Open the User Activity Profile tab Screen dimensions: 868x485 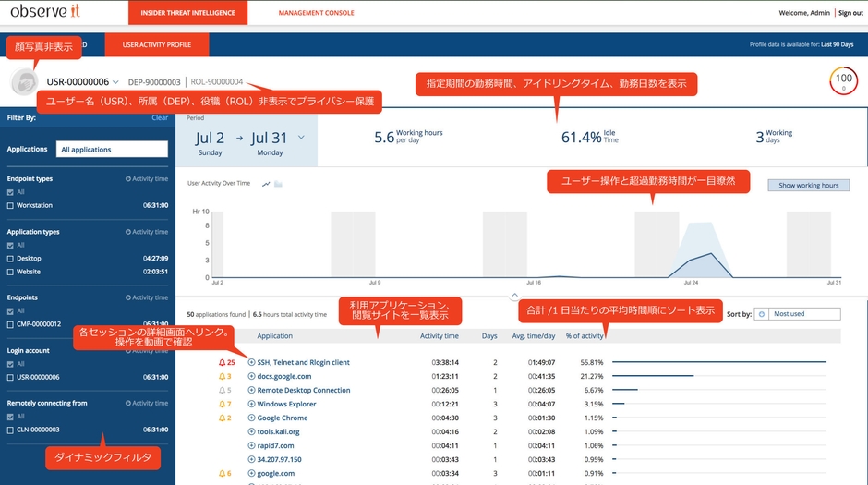(x=156, y=44)
